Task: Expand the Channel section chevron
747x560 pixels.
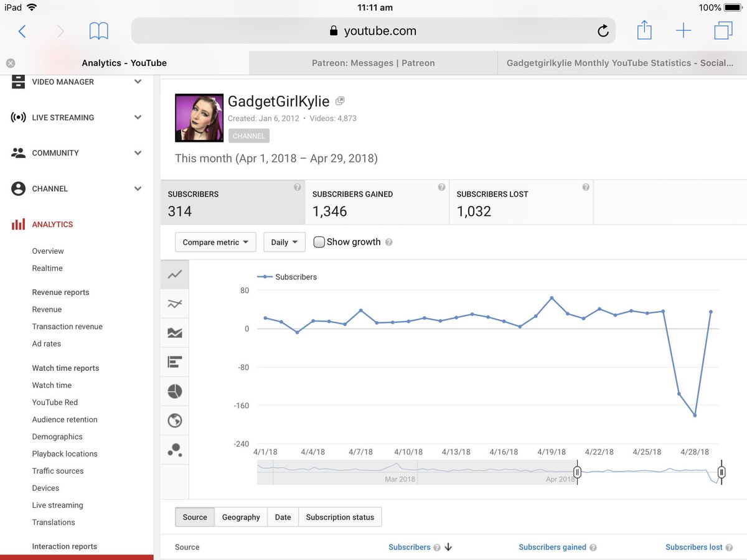Action: (138, 189)
